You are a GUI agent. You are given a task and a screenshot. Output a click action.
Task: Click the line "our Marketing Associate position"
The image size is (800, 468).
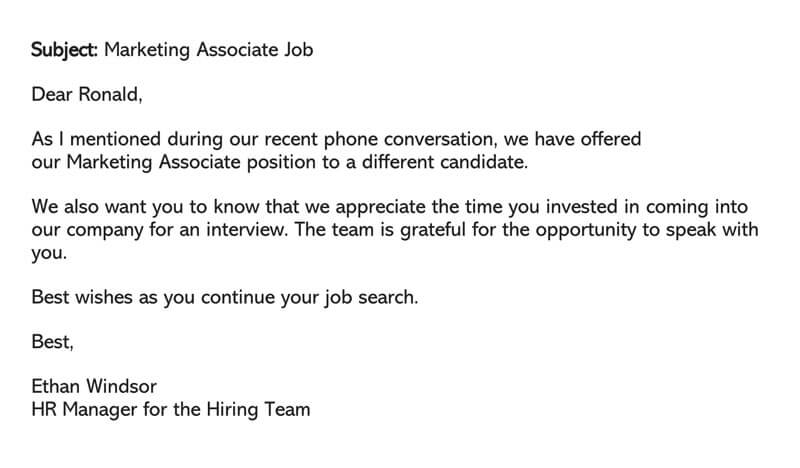pos(280,162)
